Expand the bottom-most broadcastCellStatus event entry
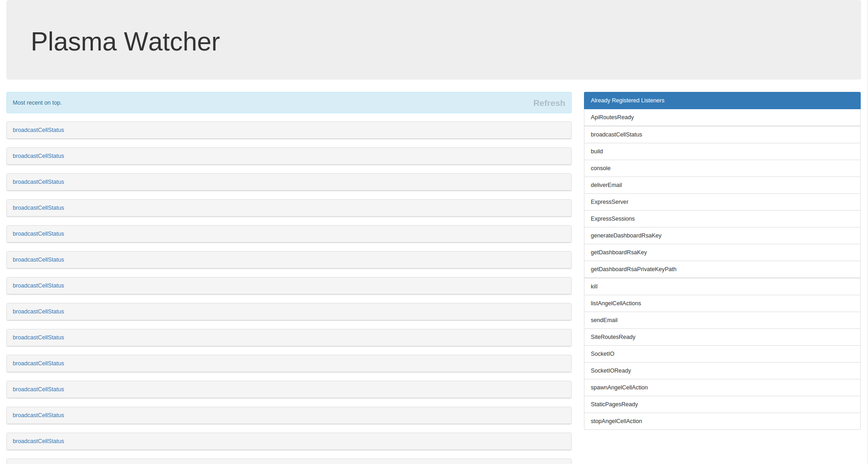This screenshot has width=868, height=464. click(x=38, y=441)
